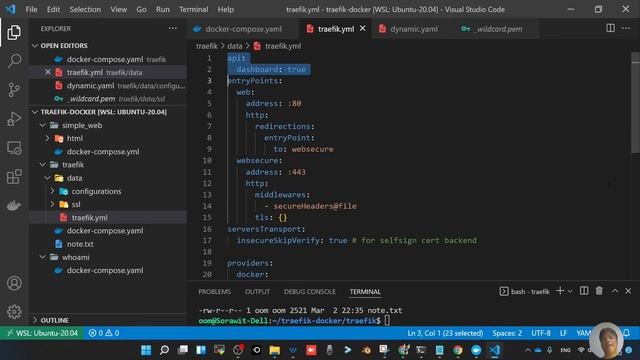Viewport: 640px width, 360px height.
Task: Open dynamic.yaml in Open Editors list
Action: [108, 86]
